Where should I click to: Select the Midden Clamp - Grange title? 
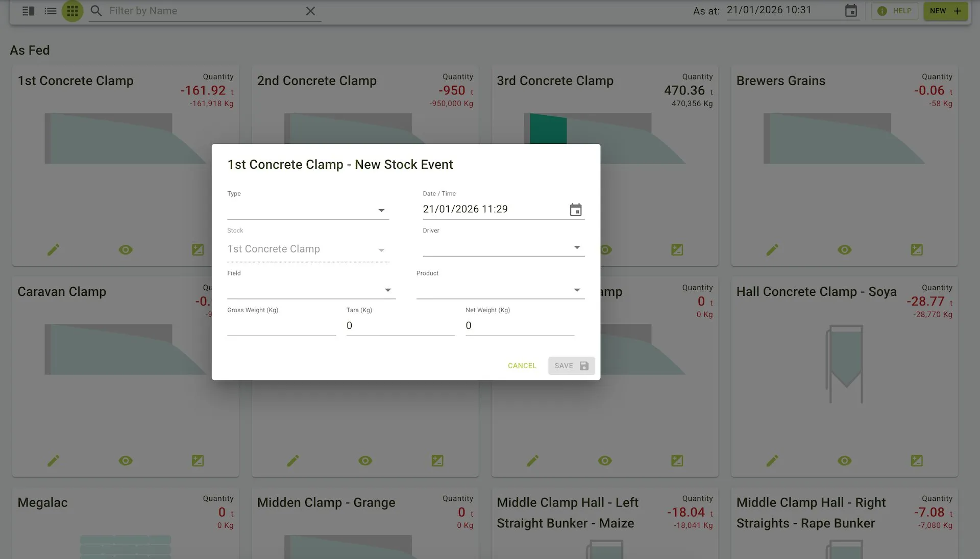(326, 502)
